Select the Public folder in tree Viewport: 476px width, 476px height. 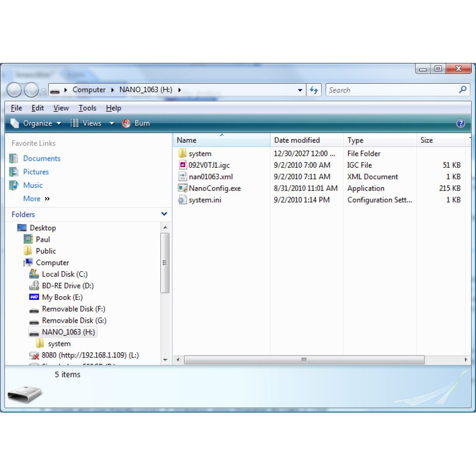pos(46,251)
